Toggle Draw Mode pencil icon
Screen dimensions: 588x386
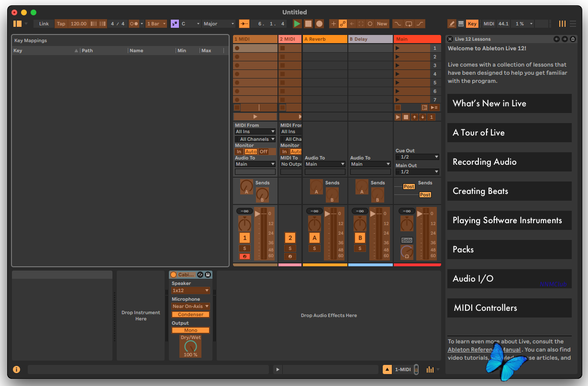(452, 23)
